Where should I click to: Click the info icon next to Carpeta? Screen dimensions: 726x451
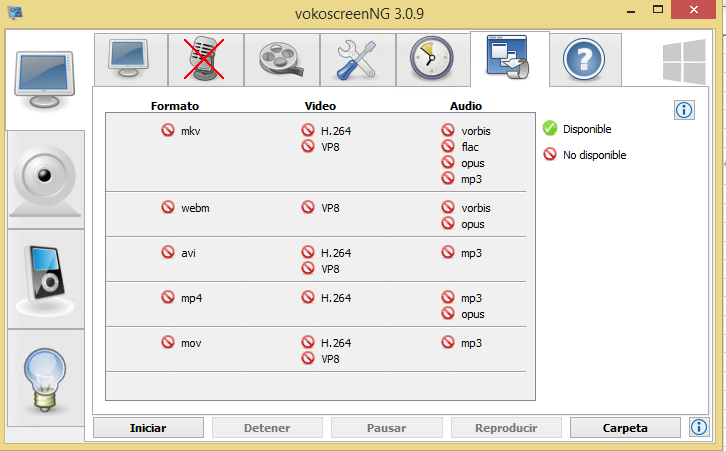(699, 427)
